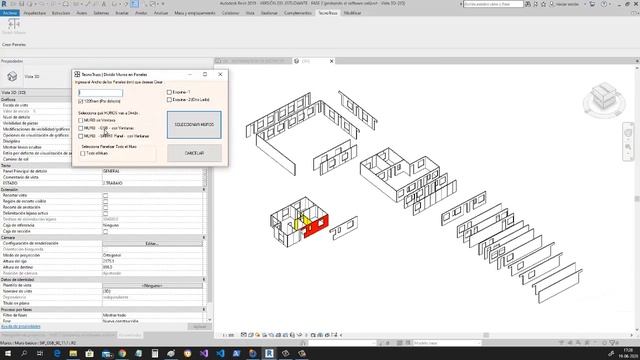
Task: Click the crop view icon in view control bar
Action: pos(278,335)
